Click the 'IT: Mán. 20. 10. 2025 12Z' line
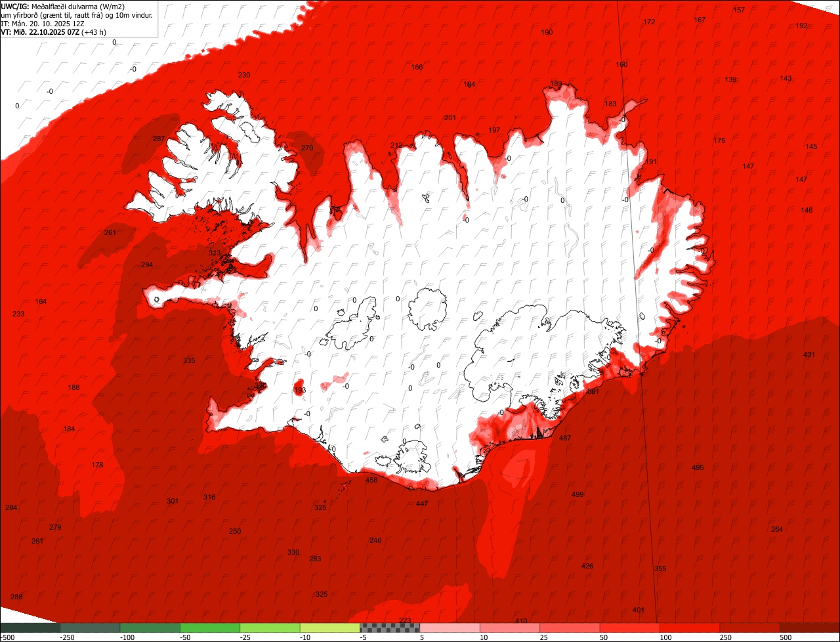 43,23
